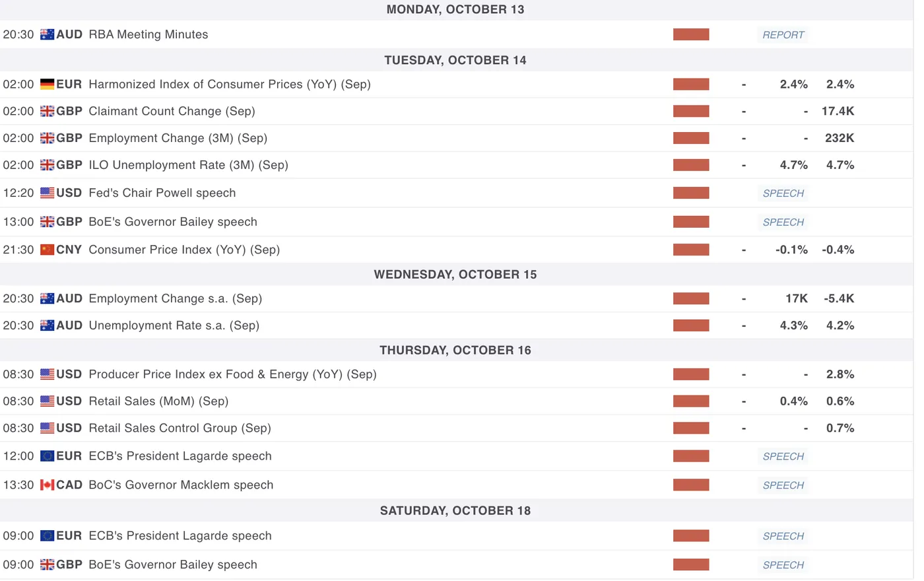Open Saturday's BoE's Governor Bailey speech
Image resolution: width=924 pixels, height=581 pixels.
click(173, 565)
